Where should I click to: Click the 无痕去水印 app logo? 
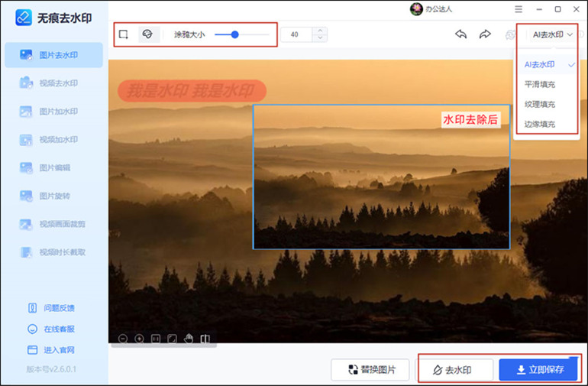tap(24, 18)
